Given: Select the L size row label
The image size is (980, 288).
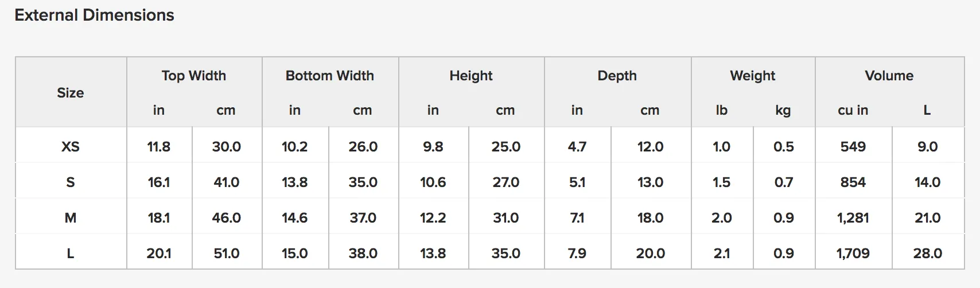Looking at the screenshot, I should [x=71, y=253].
